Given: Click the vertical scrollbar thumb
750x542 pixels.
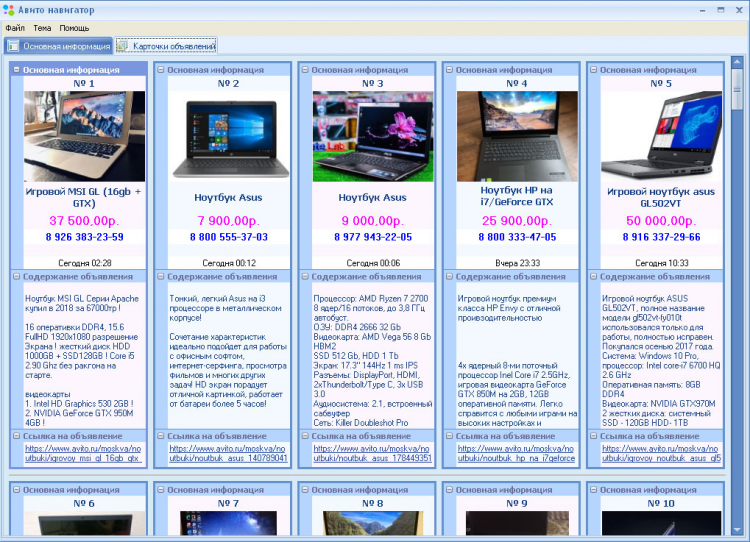Looking at the screenshot, I should (x=737, y=89).
